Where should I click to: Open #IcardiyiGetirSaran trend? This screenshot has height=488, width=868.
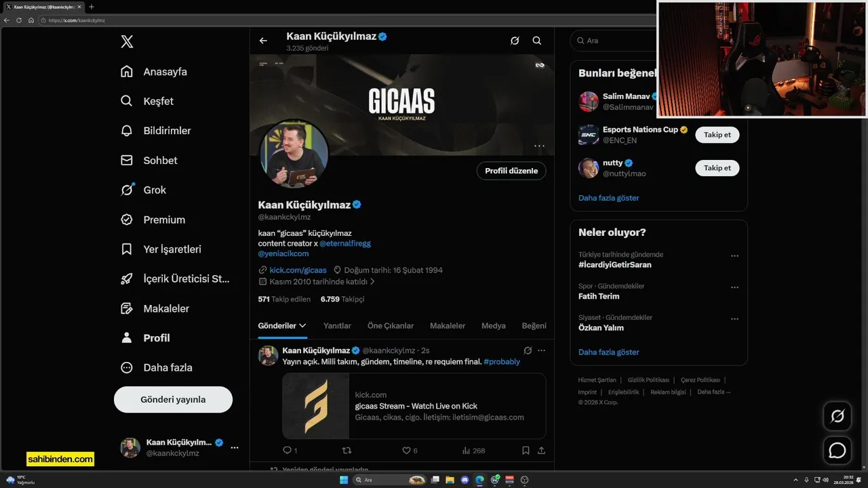pyautogui.click(x=615, y=265)
